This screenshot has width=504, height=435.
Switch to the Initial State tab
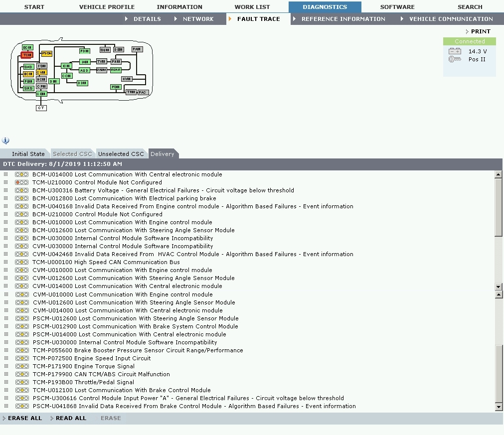click(28, 154)
